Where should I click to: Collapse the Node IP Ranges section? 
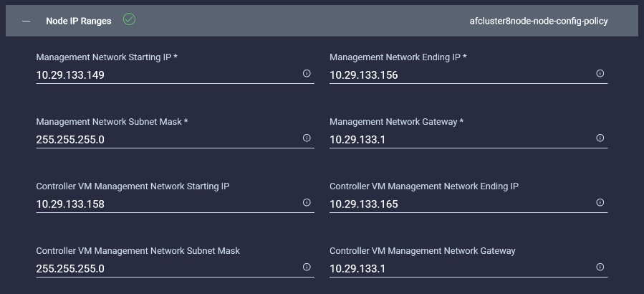pyautogui.click(x=27, y=21)
